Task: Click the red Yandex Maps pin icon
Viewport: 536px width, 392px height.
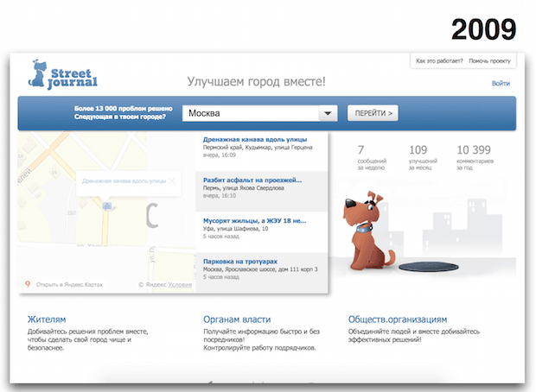Action: pyautogui.click(x=28, y=283)
